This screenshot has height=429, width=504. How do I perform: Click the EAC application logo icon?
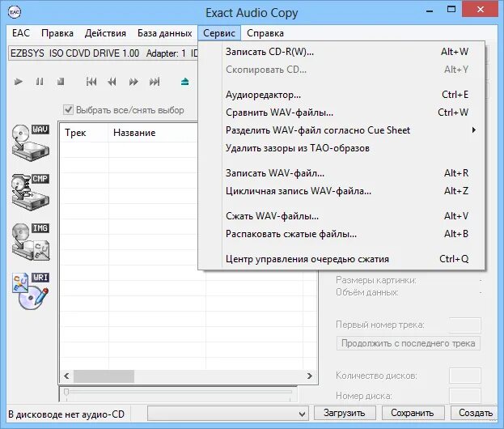click(x=15, y=12)
